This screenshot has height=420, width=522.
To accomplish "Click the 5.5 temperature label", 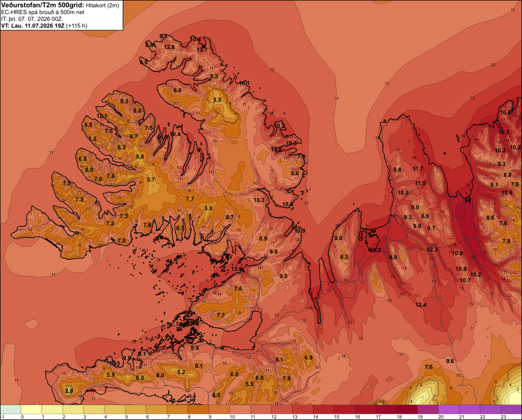I will click(x=217, y=100).
